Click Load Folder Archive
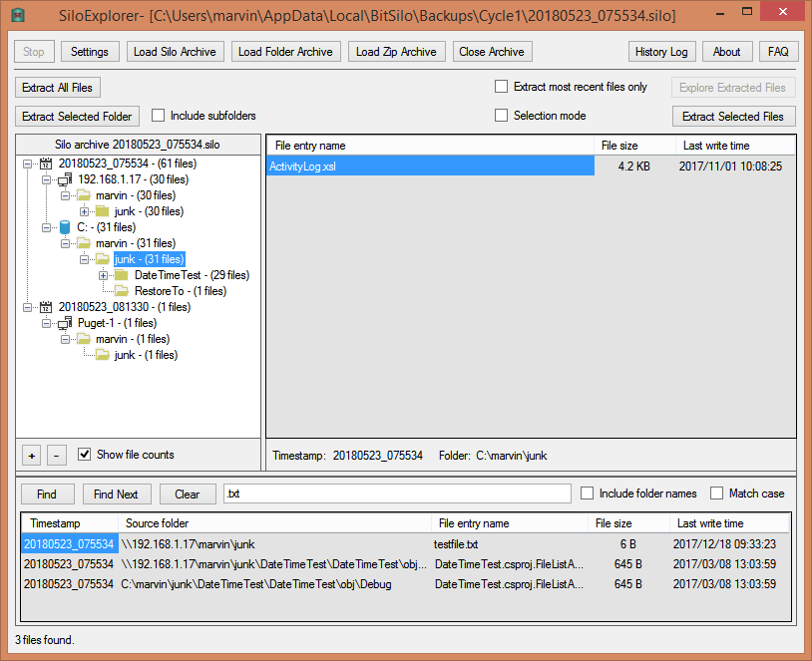Viewport: 812px width, 661px height. coord(286,52)
